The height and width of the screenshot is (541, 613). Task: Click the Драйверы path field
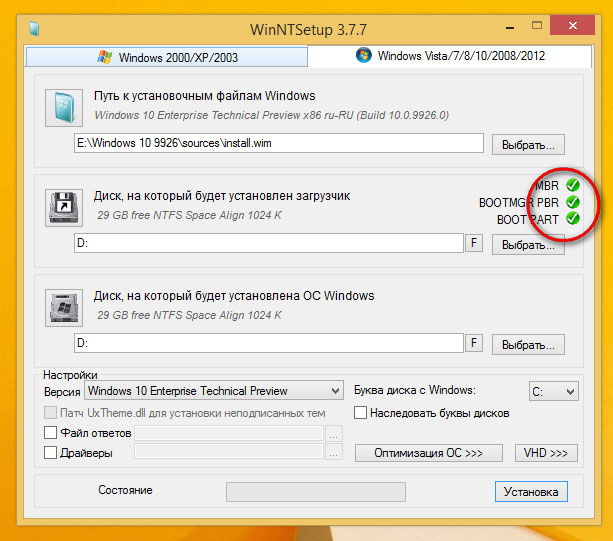pyautogui.click(x=229, y=451)
